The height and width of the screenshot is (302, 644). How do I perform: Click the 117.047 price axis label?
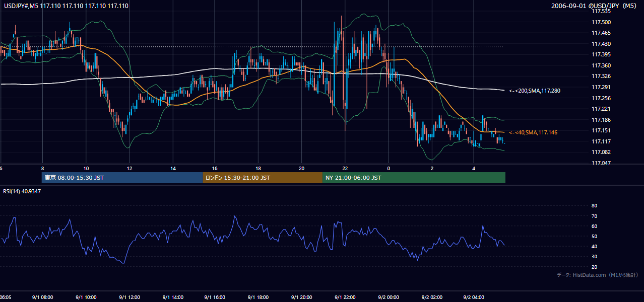(601, 164)
